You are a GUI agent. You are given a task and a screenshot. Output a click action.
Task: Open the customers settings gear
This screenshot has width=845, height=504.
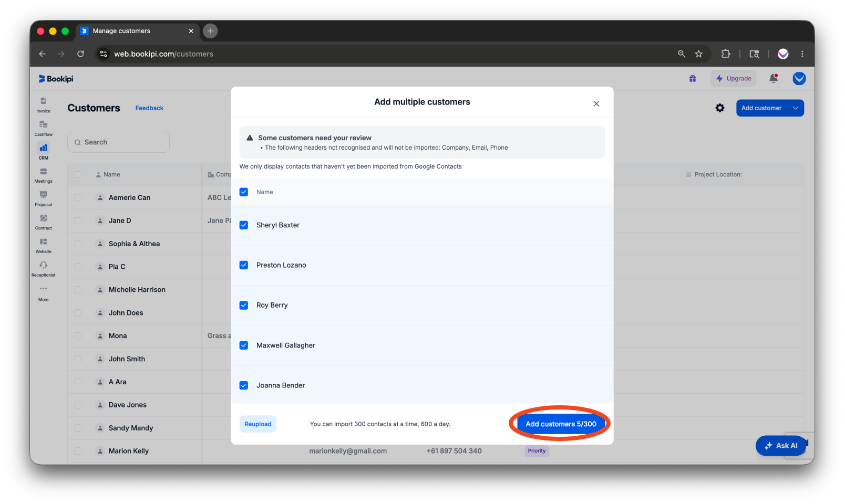pos(719,108)
